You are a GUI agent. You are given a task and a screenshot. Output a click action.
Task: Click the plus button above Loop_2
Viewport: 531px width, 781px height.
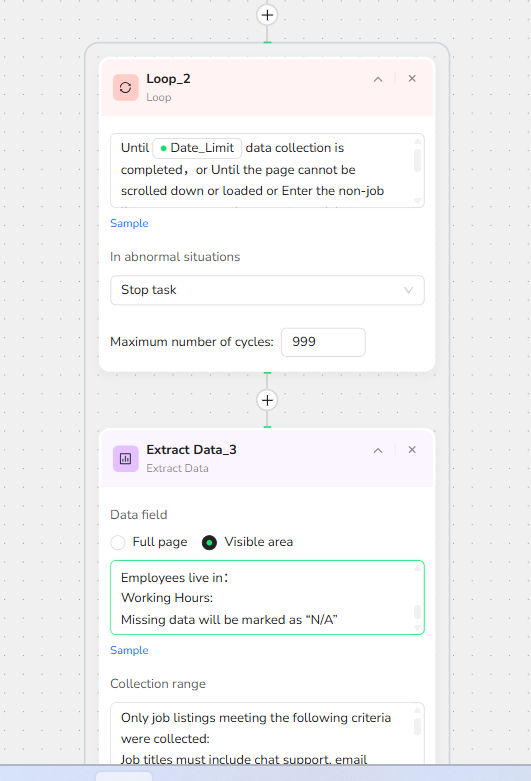click(x=267, y=15)
